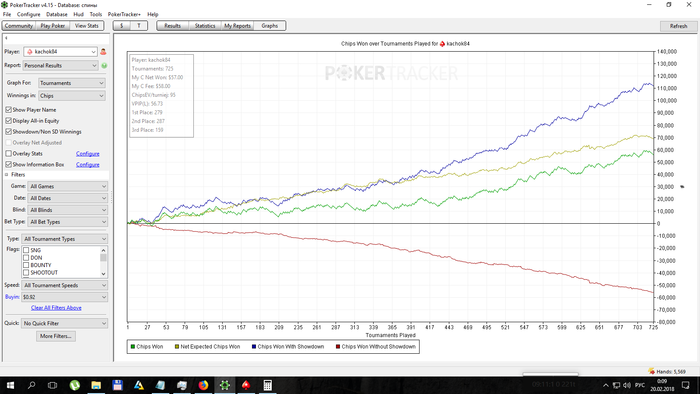Open tournament Speed dropdown
Screen dimensions: 700x394
click(x=64, y=286)
